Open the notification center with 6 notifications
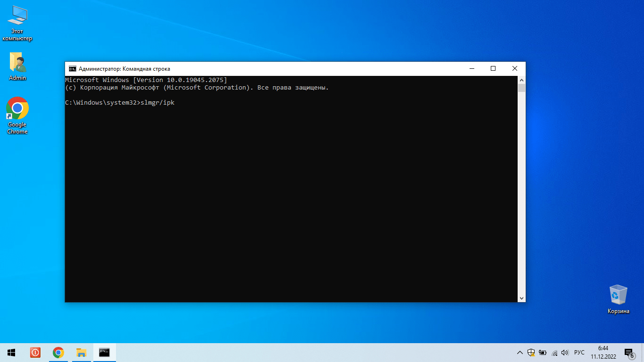Screen dimensions: 644x362 pyautogui.click(x=629, y=353)
